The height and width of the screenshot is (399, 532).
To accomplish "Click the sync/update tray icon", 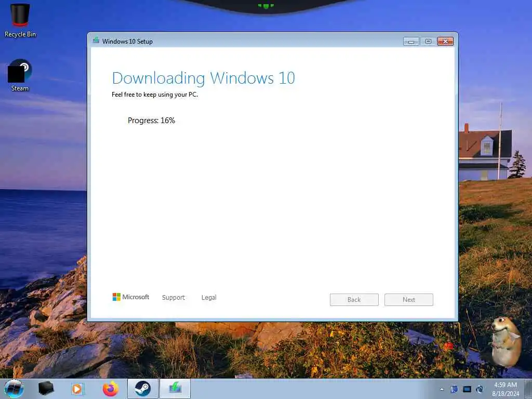I will (480, 389).
